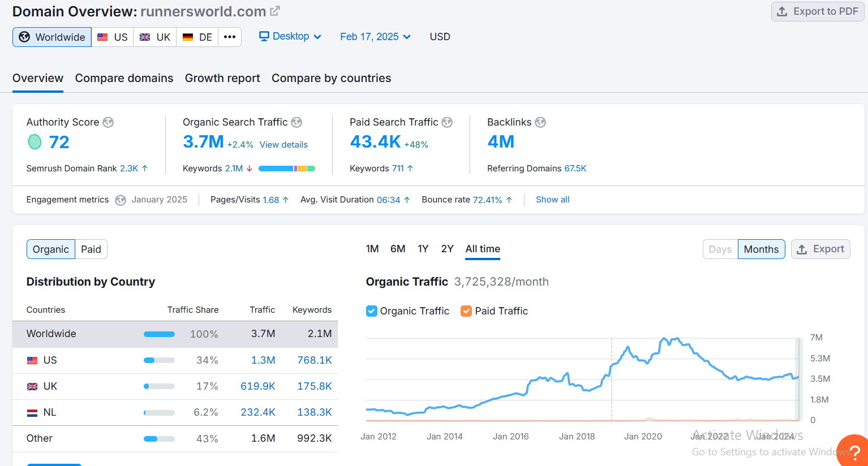
Task: Click the Export to PDF button
Action: click(818, 11)
